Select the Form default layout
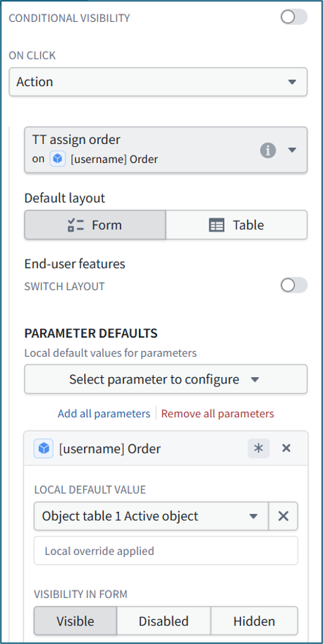Screen dimensions: 323x644 coord(95,225)
